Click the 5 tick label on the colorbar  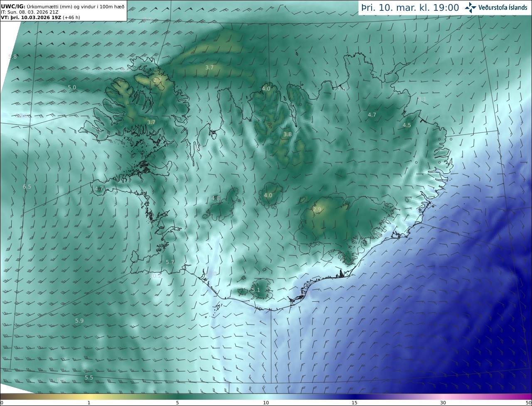click(x=177, y=403)
